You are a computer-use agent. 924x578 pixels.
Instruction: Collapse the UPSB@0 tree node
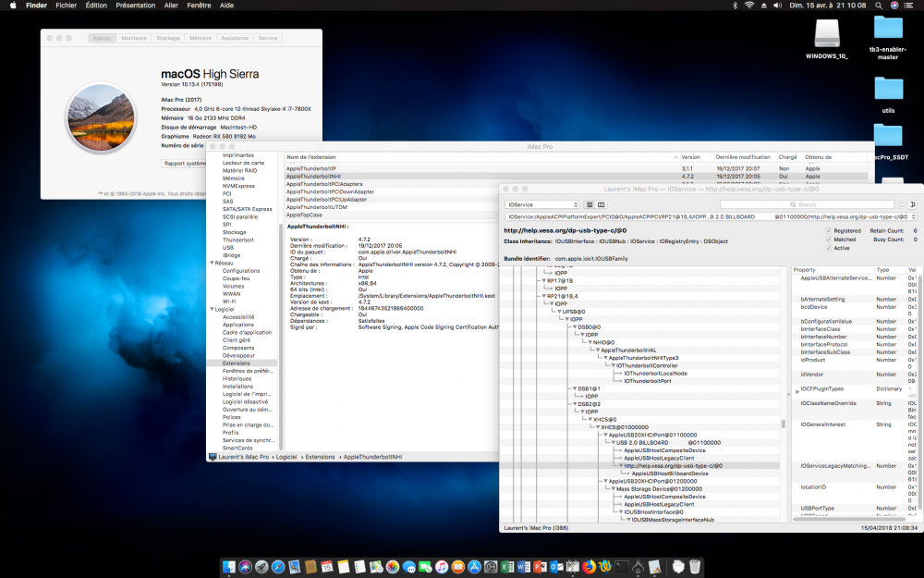point(559,312)
